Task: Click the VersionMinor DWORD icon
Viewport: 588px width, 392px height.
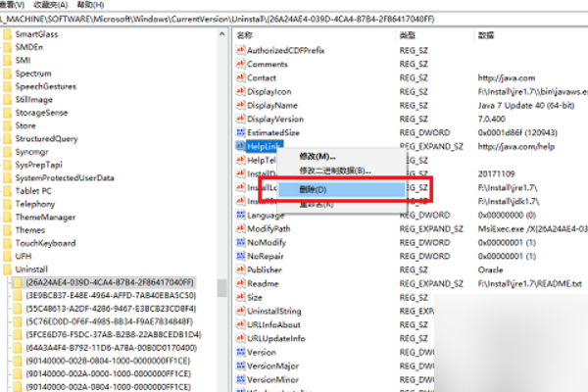Action: click(x=240, y=379)
